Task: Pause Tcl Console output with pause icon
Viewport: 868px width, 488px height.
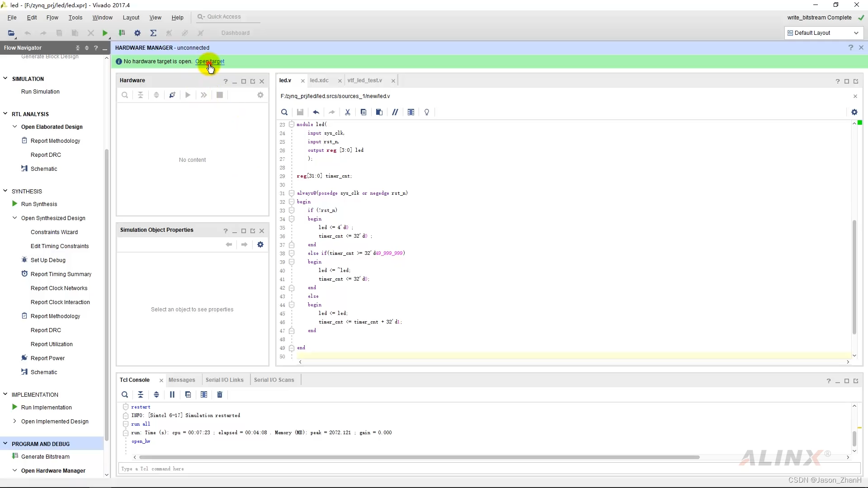Action: click(172, 394)
